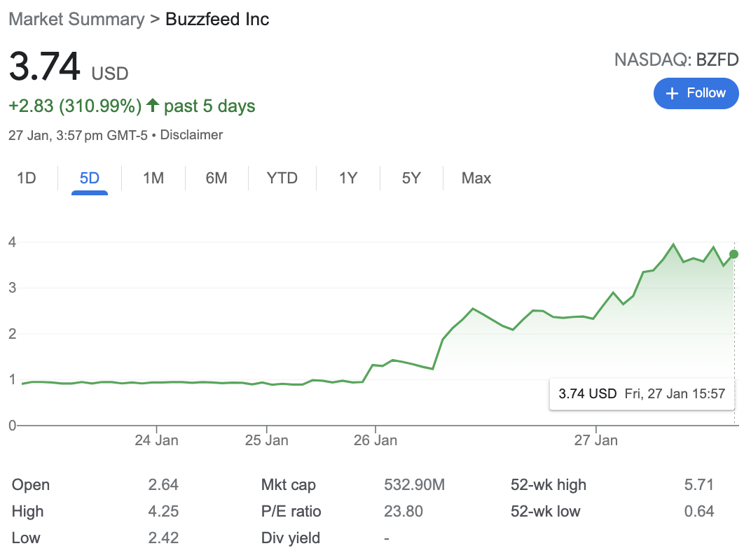This screenshot has width=751, height=560.
Task: Click the Mkt cap value 532.90M
Action: tap(414, 485)
